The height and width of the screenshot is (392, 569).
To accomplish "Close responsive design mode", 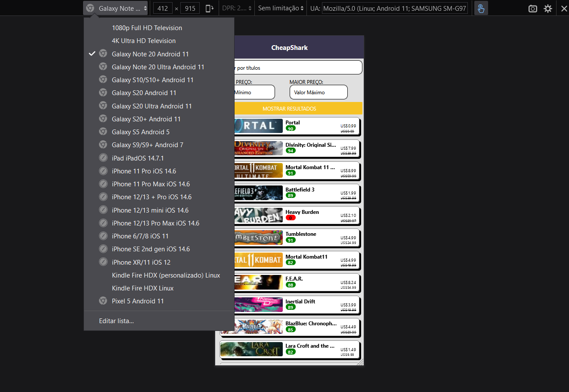I will click(x=564, y=9).
